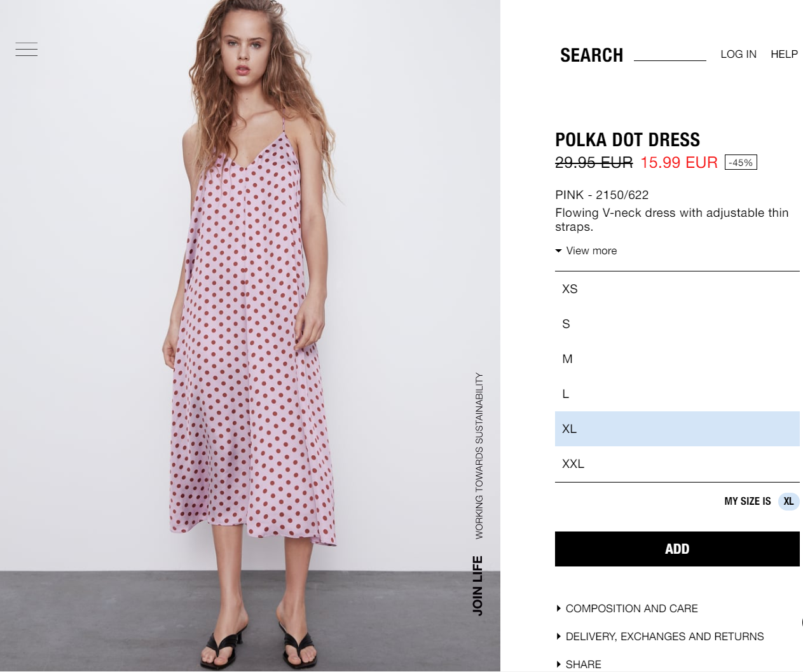Select size XS

click(x=677, y=289)
